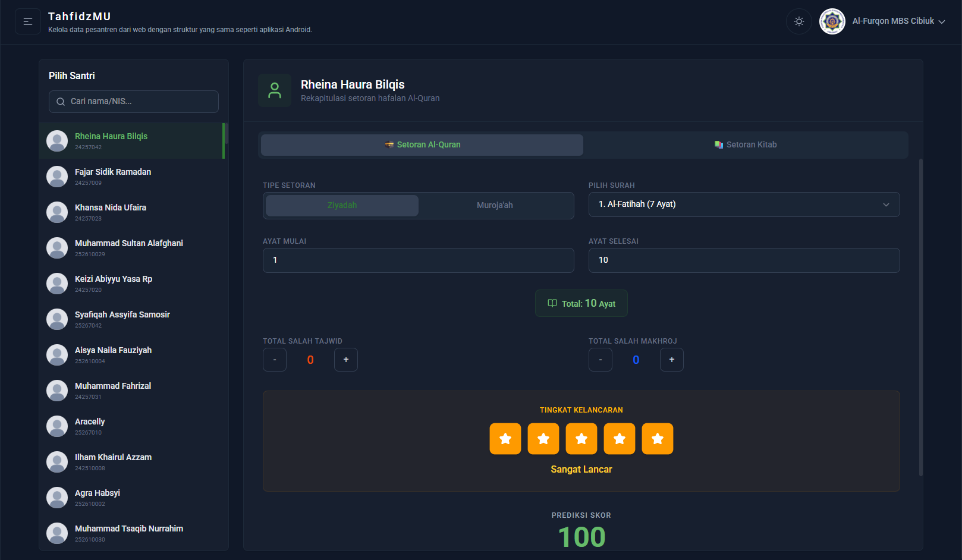Set kelancaran rating to four stars

tap(620, 439)
